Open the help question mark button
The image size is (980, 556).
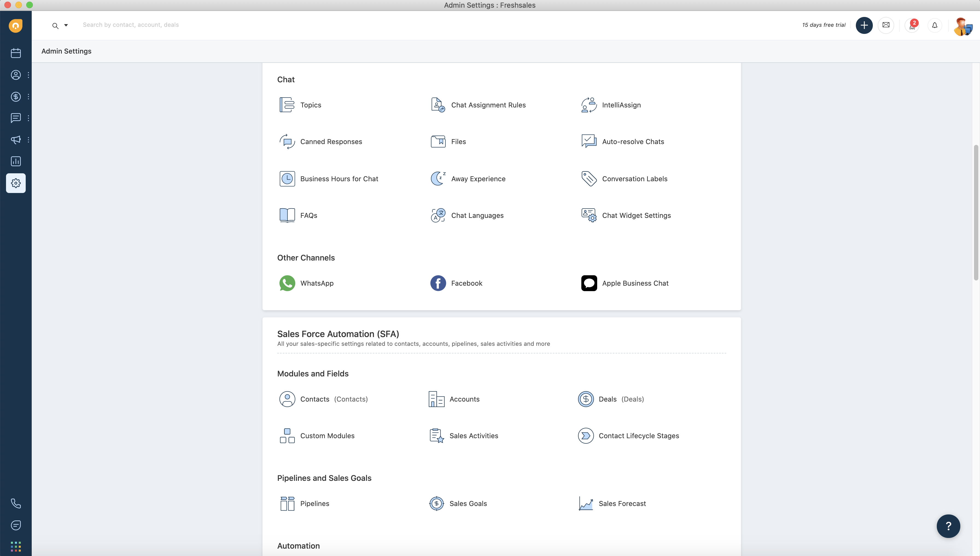pos(948,526)
